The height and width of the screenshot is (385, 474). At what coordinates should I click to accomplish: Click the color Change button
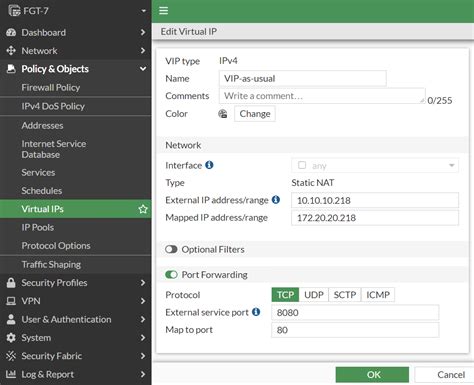pos(255,114)
